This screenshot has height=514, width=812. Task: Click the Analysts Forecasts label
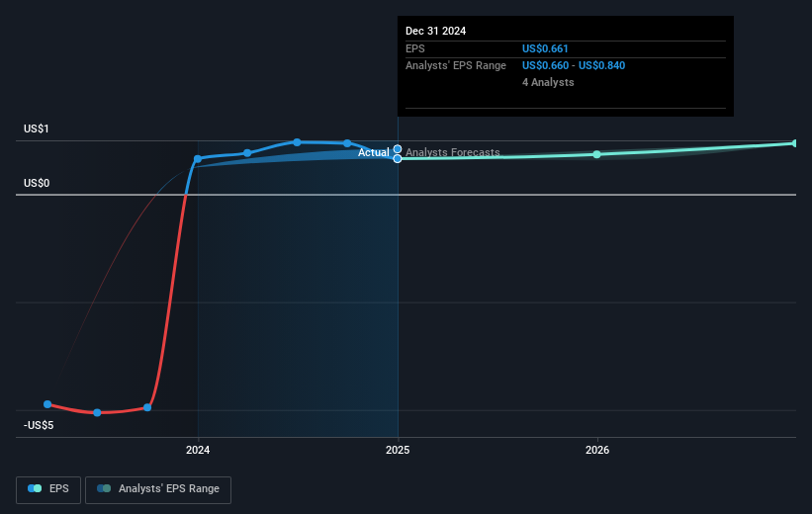[453, 152]
